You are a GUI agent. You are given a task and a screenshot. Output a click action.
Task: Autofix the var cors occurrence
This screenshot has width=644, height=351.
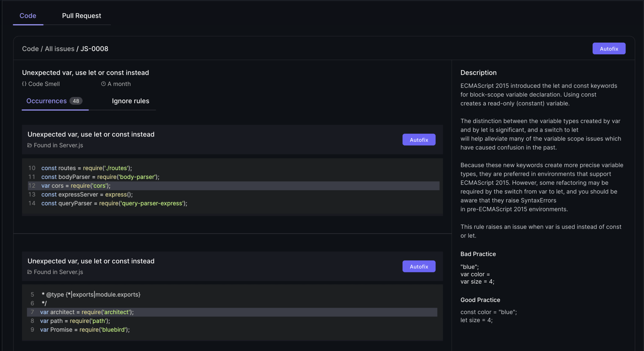(419, 140)
